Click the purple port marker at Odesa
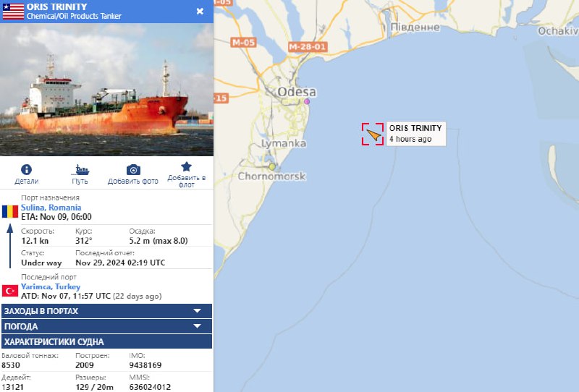The height and width of the screenshot is (392, 579). point(307,101)
